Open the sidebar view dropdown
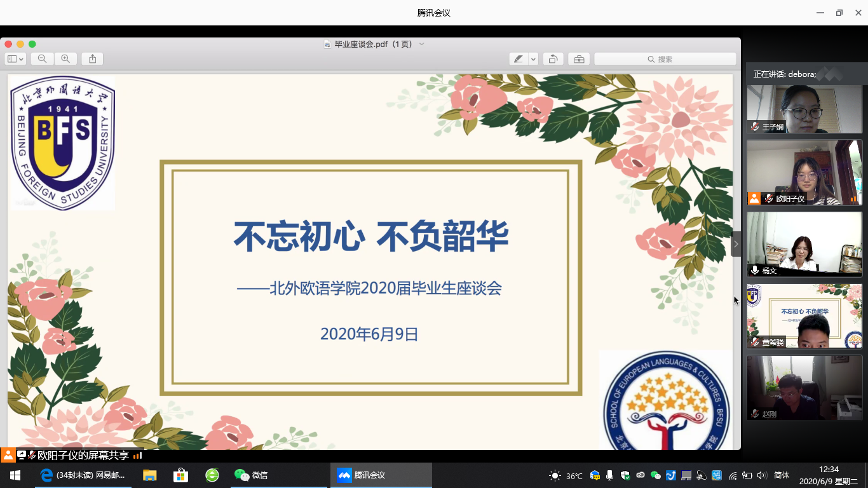This screenshot has width=868, height=488. coord(15,59)
